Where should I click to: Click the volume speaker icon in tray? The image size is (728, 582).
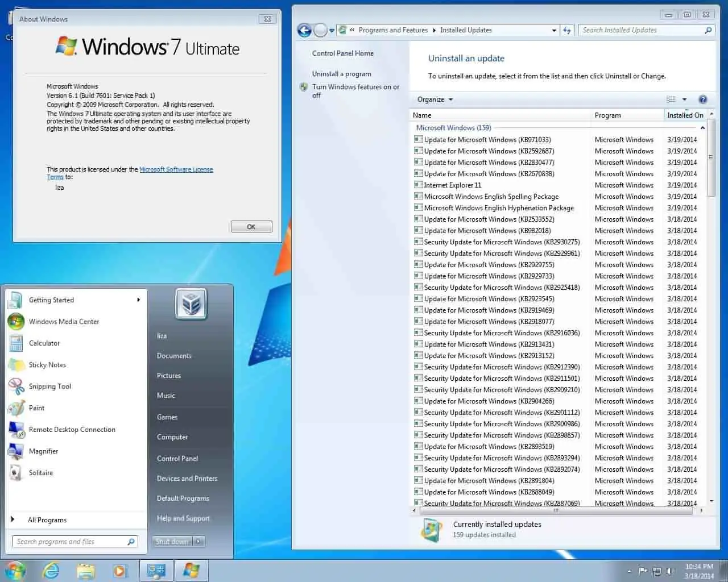[x=671, y=571]
